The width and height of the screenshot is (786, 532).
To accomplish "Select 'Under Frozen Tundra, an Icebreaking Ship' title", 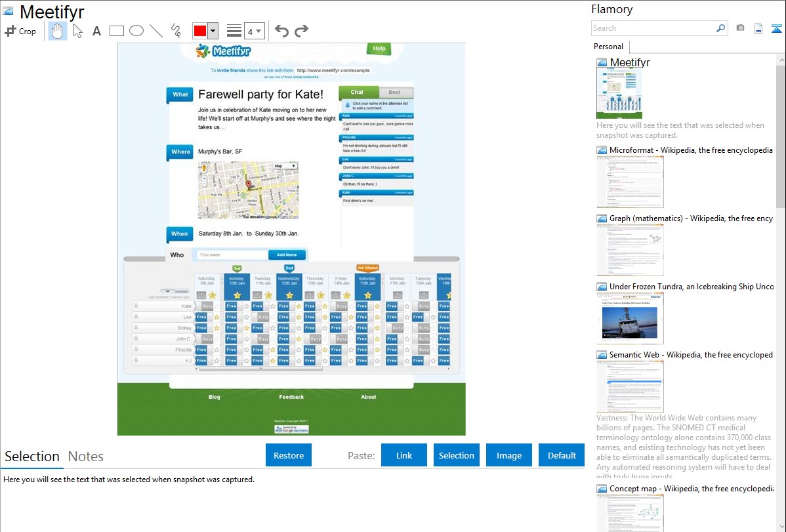I will [x=692, y=287].
